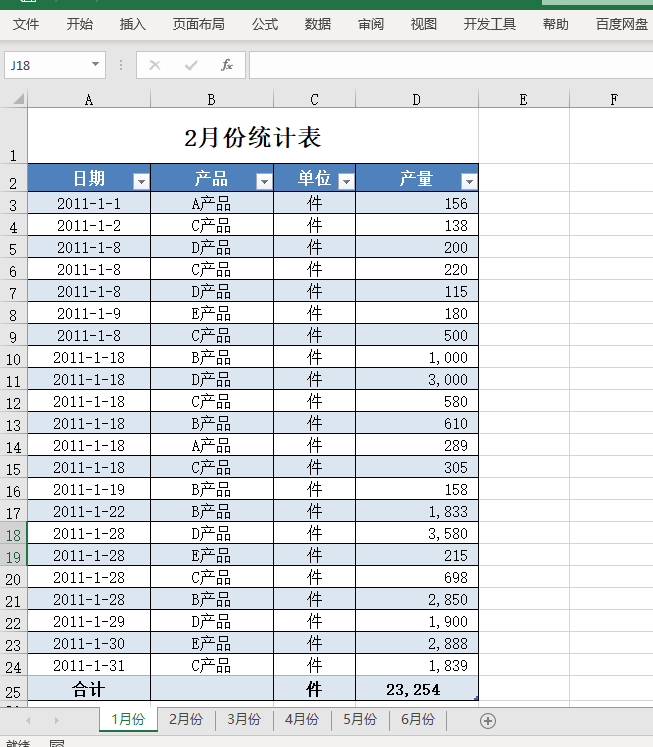Click the date cell 2011-1-19
This screenshot has width=653, height=747.
(x=89, y=489)
